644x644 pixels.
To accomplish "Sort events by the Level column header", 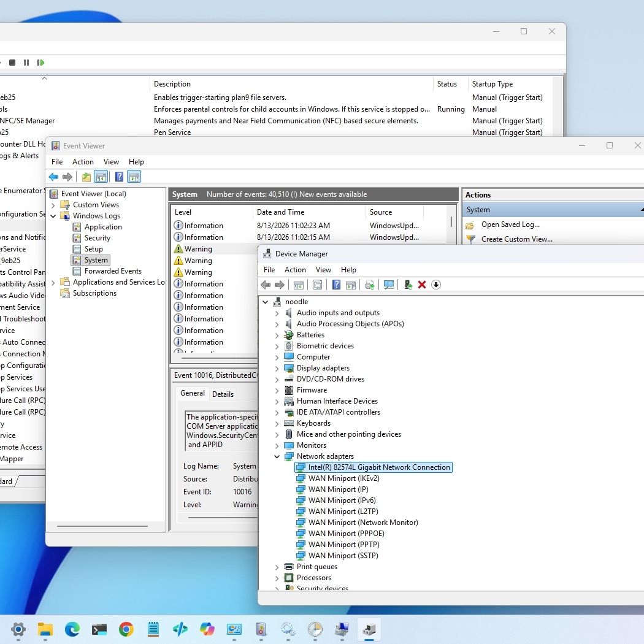I will click(212, 212).
